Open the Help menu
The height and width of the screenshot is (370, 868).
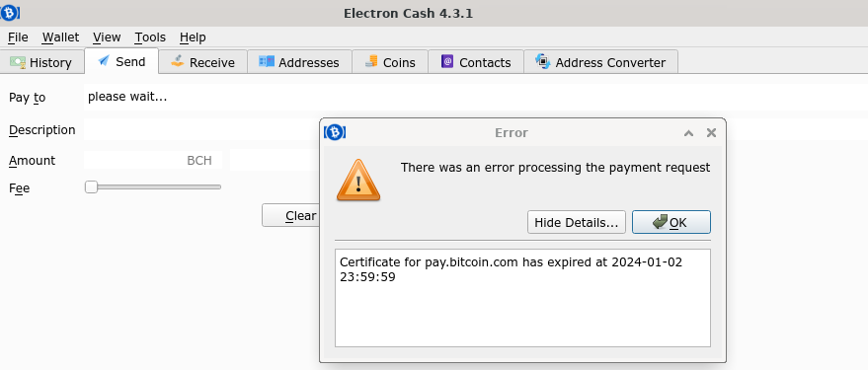tap(193, 37)
